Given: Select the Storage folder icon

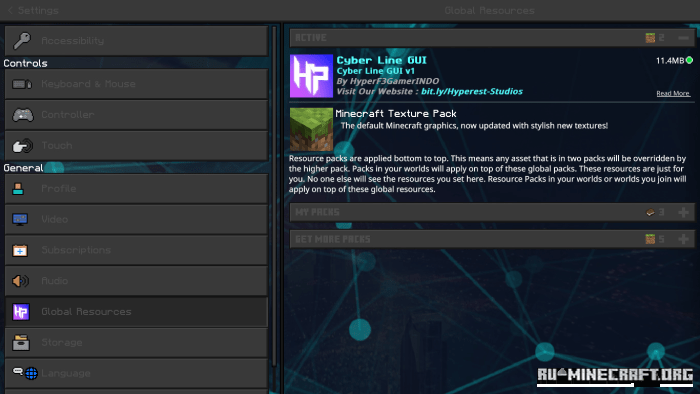Looking at the screenshot, I should point(21,342).
